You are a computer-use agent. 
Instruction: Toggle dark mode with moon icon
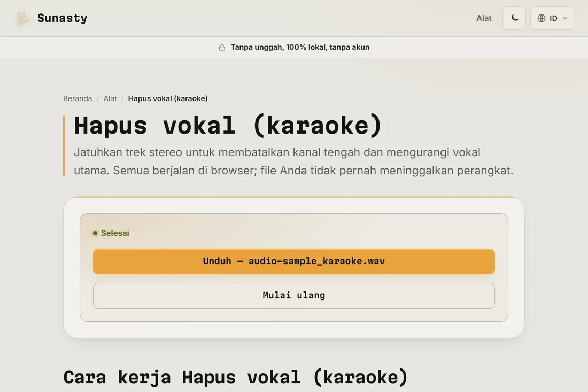coord(514,18)
